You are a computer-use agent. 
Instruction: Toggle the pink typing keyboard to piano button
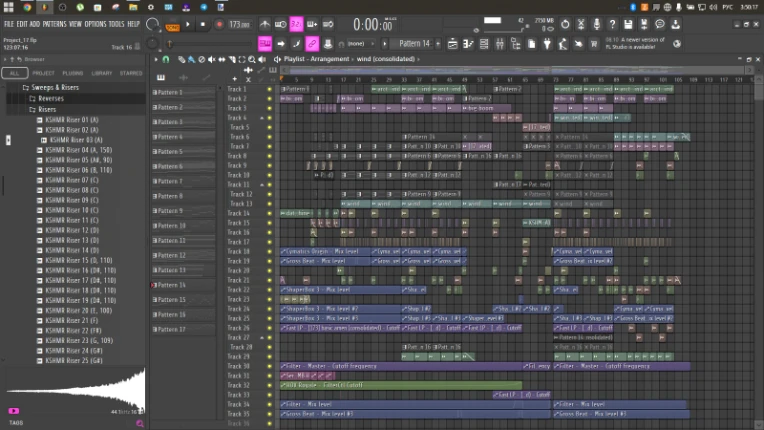pos(265,44)
